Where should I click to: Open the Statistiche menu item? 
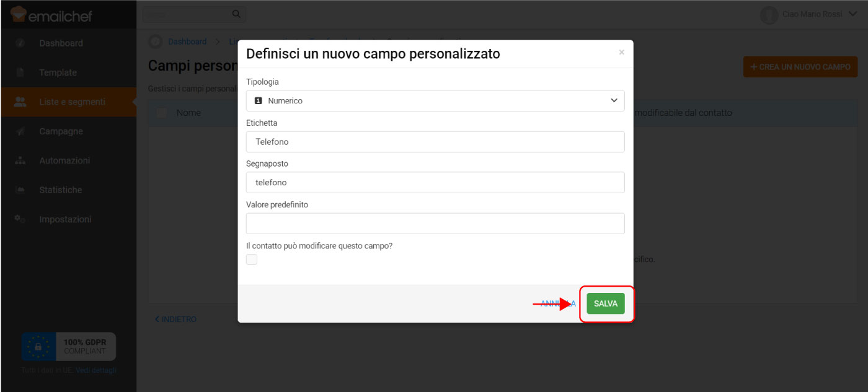pyautogui.click(x=61, y=190)
